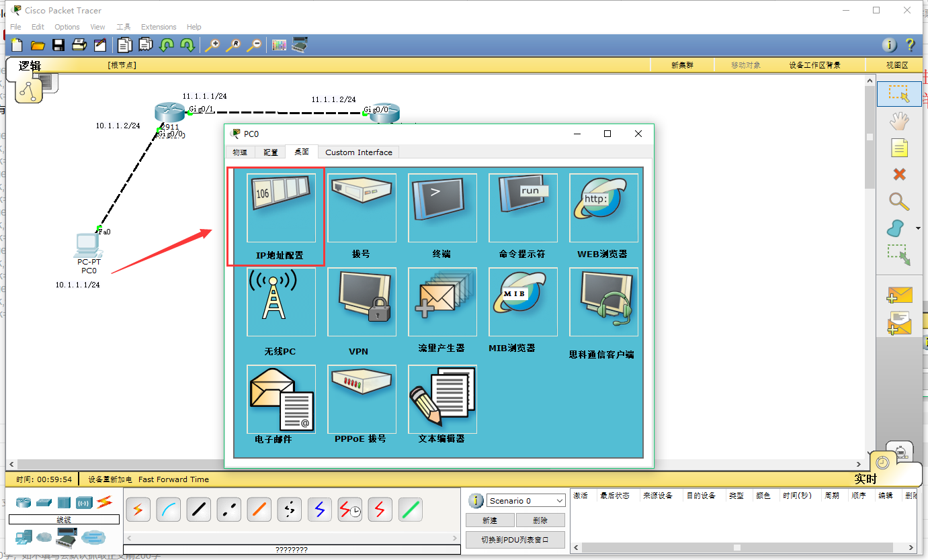Open the VPN app in PC0

(x=362, y=301)
